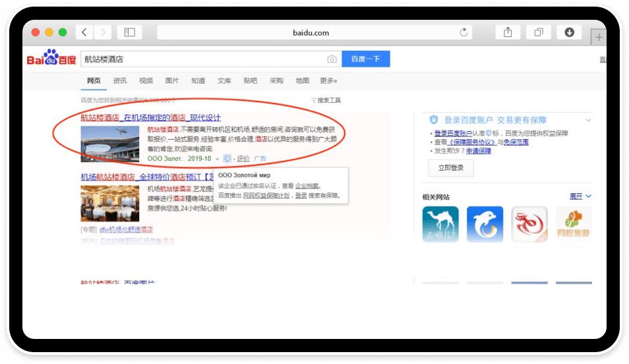Click the OOO Золот. source label
The height and width of the screenshot is (364, 629).
[x=165, y=158]
